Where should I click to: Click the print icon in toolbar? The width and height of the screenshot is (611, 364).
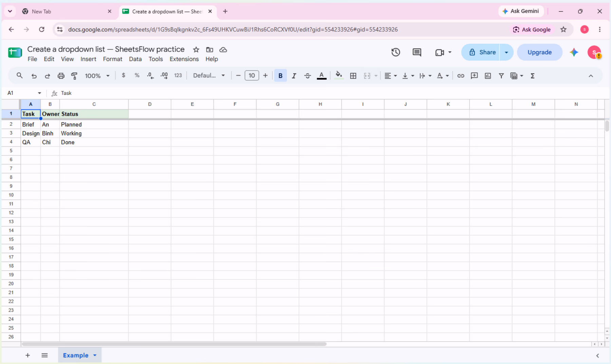pyautogui.click(x=61, y=76)
